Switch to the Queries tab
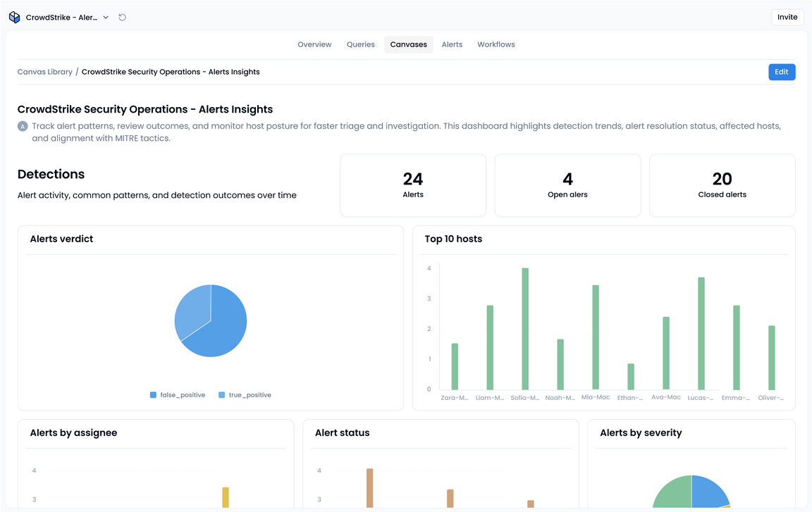The image size is (812, 512). (360, 44)
